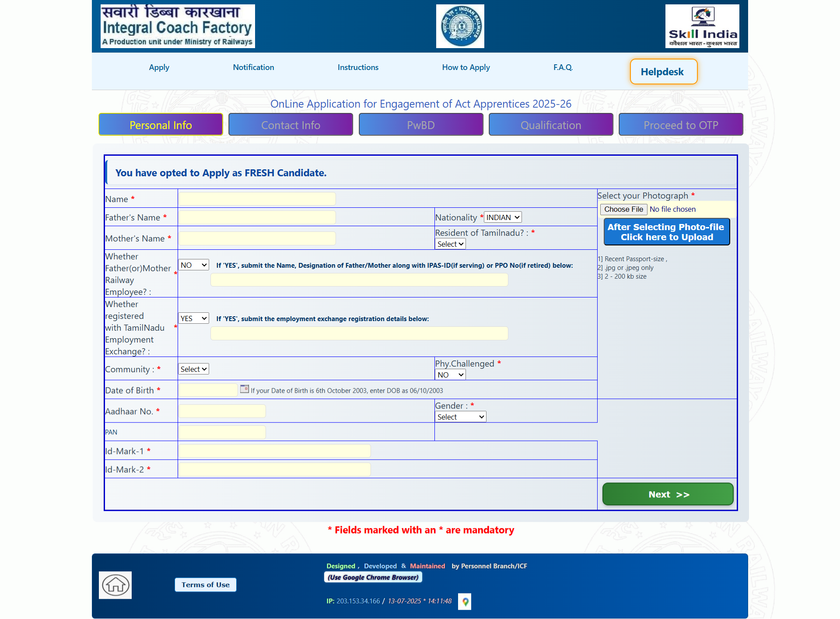The width and height of the screenshot is (840, 619).
Task: Go to How to Apply menu
Action: pyautogui.click(x=465, y=67)
